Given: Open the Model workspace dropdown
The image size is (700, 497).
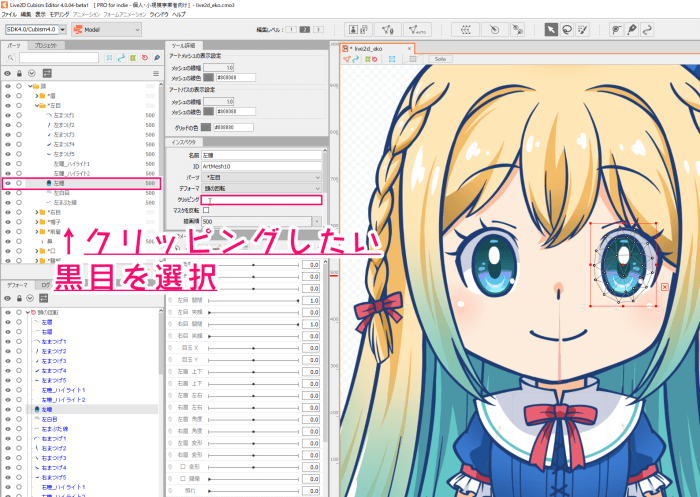Looking at the screenshot, I should coord(106,29).
